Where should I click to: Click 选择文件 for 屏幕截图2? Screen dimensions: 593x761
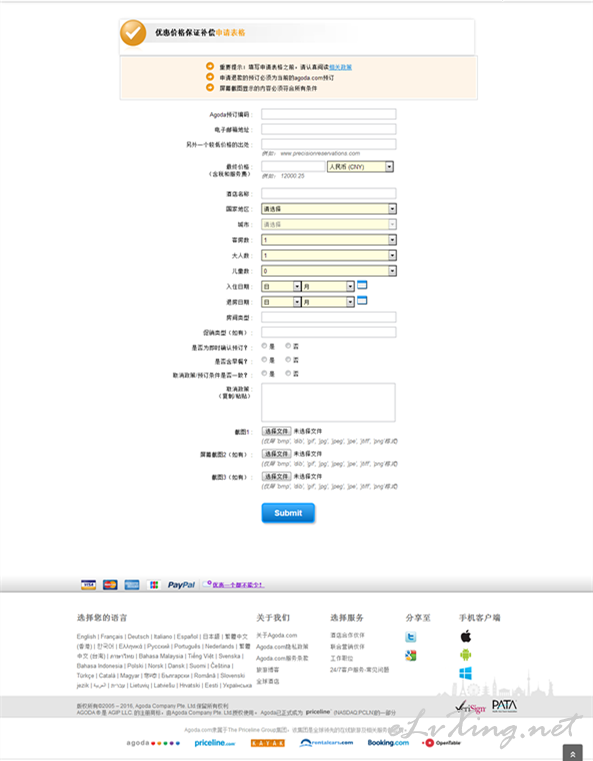point(277,453)
